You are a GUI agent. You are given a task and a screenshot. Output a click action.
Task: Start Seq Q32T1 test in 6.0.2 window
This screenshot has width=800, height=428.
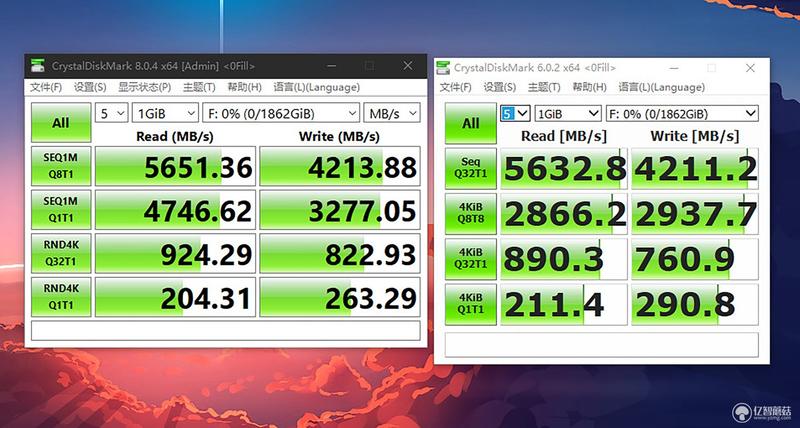click(470, 168)
